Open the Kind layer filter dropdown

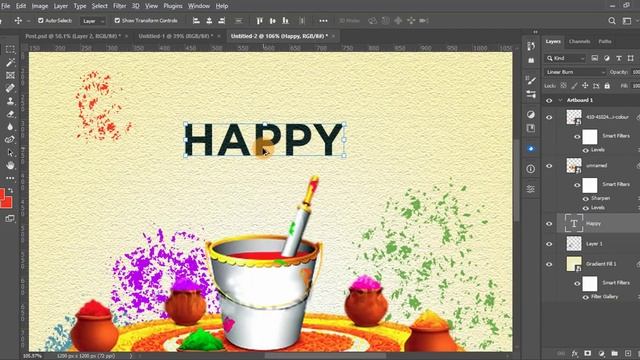point(565,58)
